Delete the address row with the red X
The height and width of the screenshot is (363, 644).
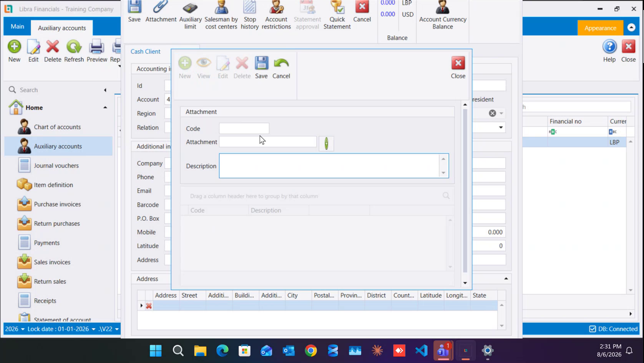click(x=149, y=306)
